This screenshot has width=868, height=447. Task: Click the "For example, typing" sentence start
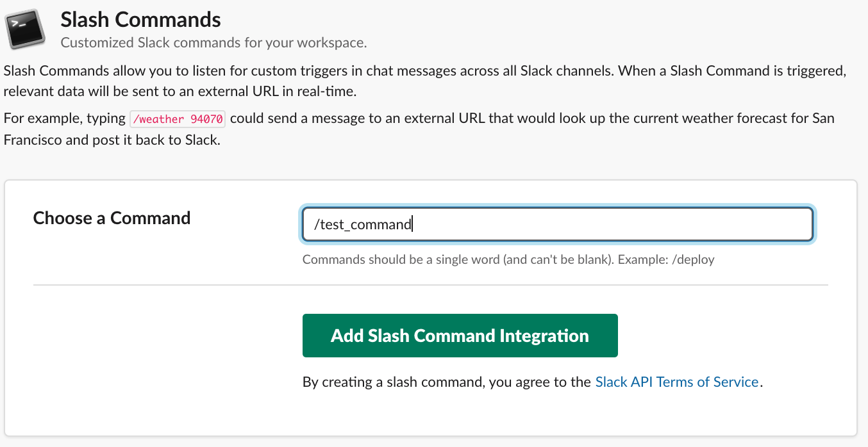(x=64, y=118)
